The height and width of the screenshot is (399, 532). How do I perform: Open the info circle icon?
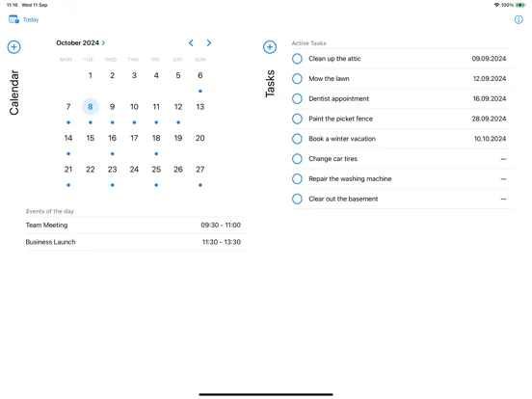(x=519, y=19)
